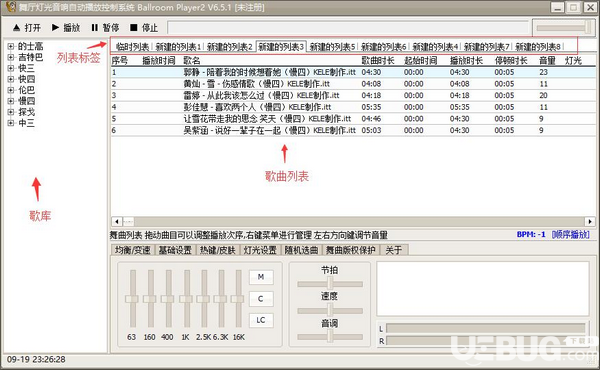This screenshot has width=600, height=370.
Task: Switch to the 新建的列表1 tab
Action: click(x=178, y=47)
